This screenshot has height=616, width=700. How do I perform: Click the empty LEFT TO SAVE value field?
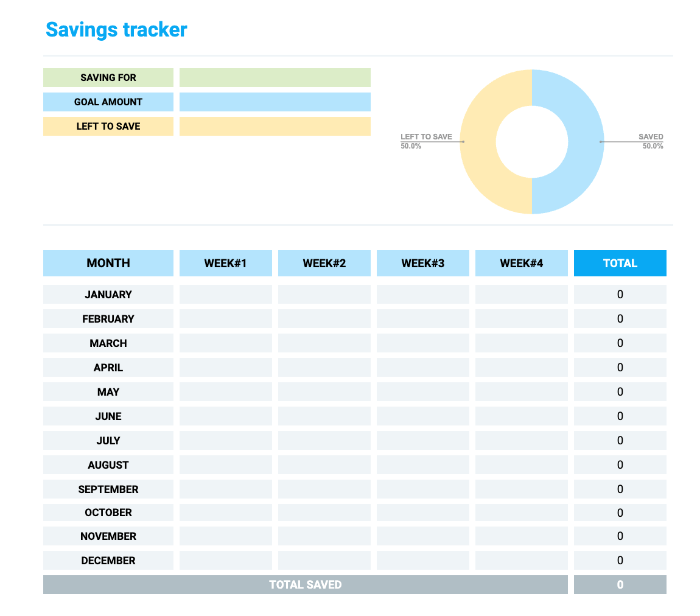[x=275, y=127]
